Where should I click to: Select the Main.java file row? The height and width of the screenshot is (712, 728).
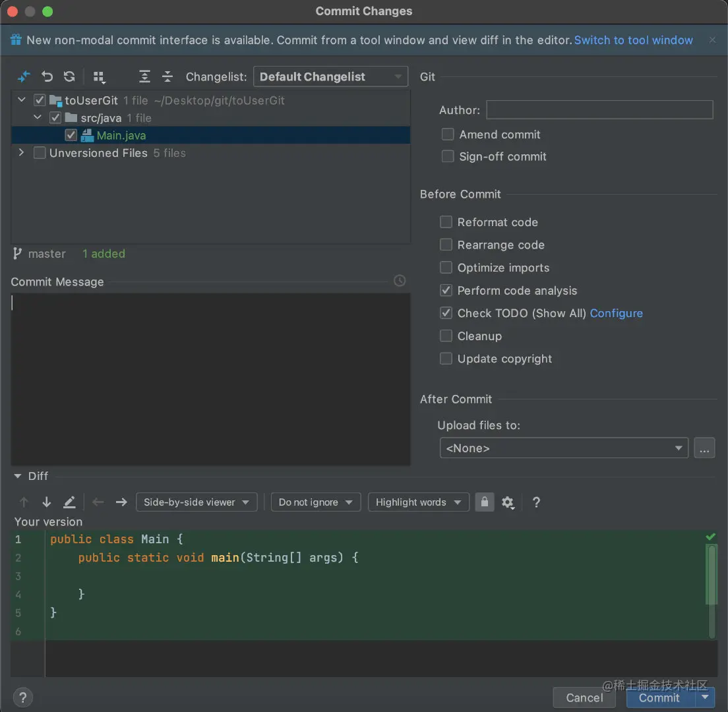pyautogui.click(x=210, y=135)
